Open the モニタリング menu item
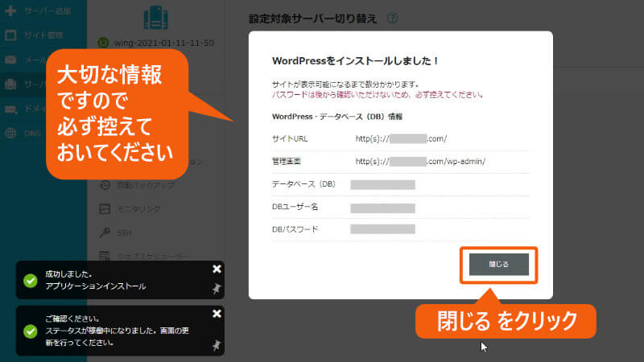 (138, 209)
